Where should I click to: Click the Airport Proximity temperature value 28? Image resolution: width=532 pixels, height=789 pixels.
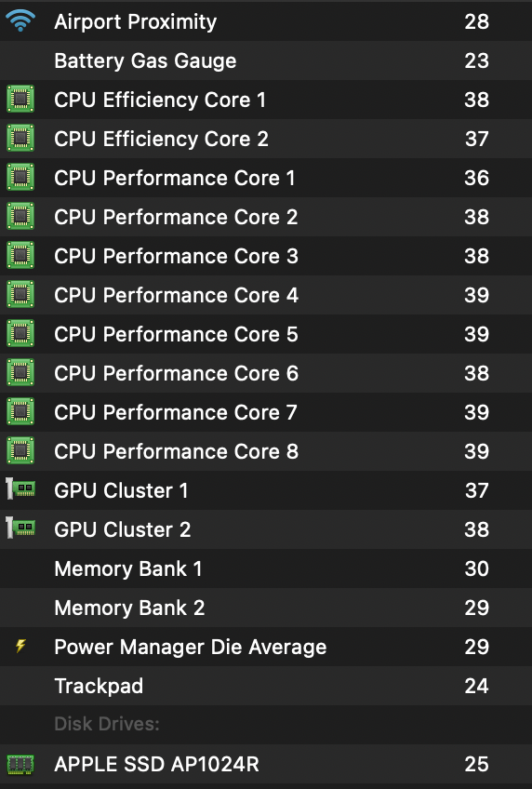coord(477,21)
